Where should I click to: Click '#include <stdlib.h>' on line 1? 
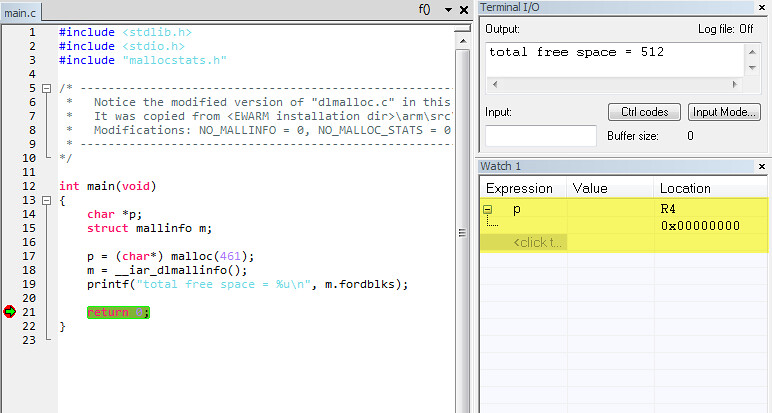point(125,32)
